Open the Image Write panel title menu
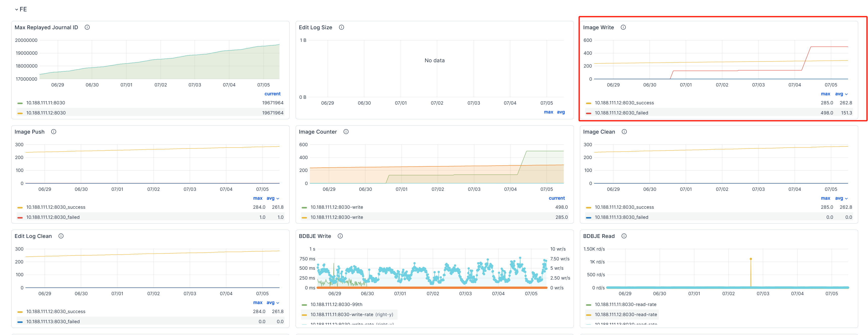Image resolution: width=868 pixels, height=335 pixels. [598, 27]
